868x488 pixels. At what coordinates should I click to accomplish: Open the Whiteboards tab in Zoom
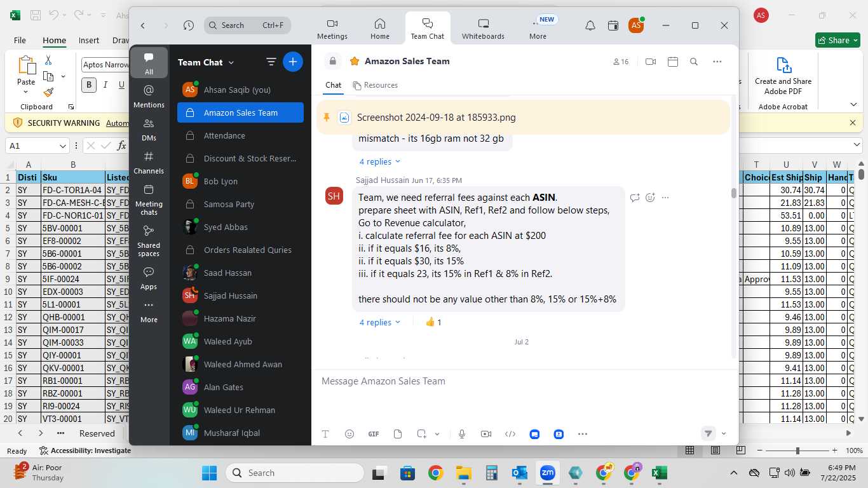(x=483, y=29)
